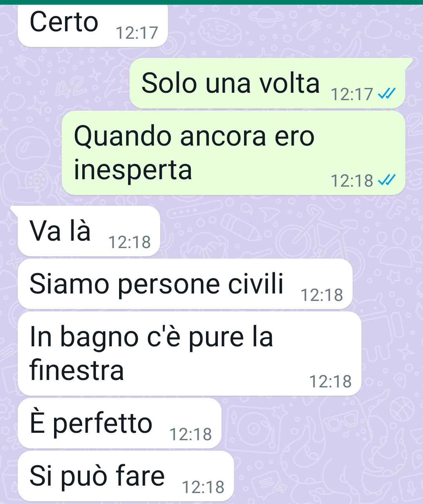Tap the timestamp next to 'È perfetto'
The width and height of the screenshot is (423, 504).
[191, 434]
